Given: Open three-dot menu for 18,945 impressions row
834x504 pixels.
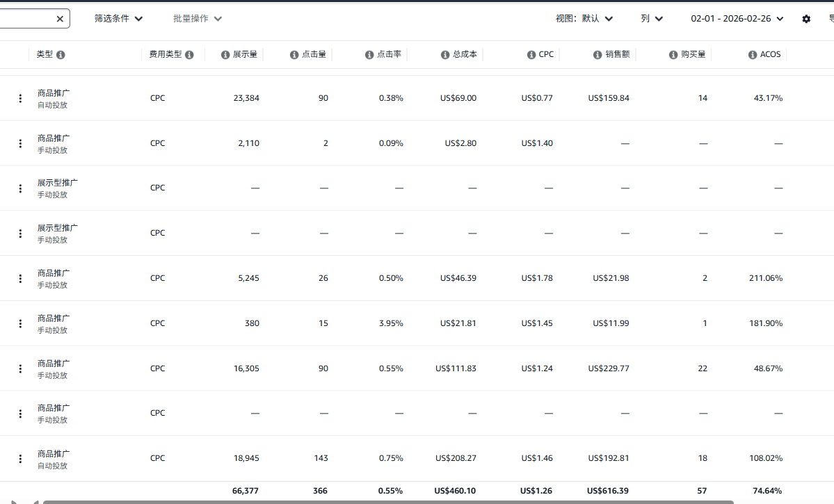Looking at the screenshot, I should tap(20, 459).
